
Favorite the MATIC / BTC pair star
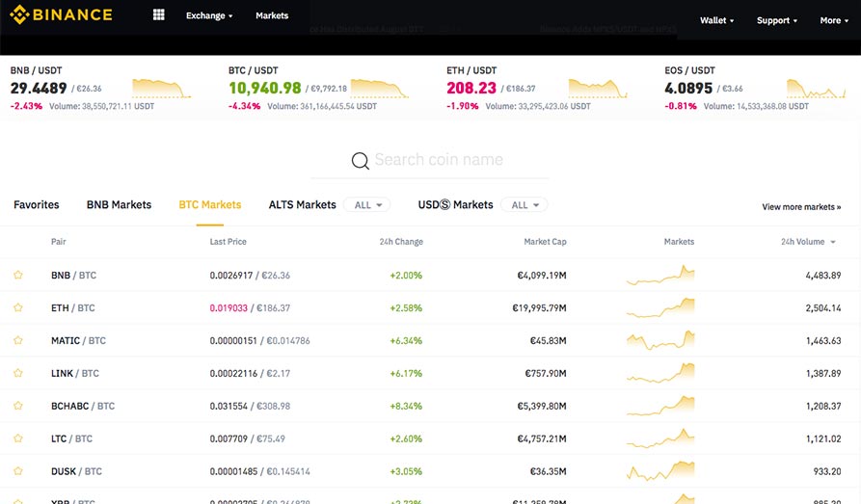(18, 340)
